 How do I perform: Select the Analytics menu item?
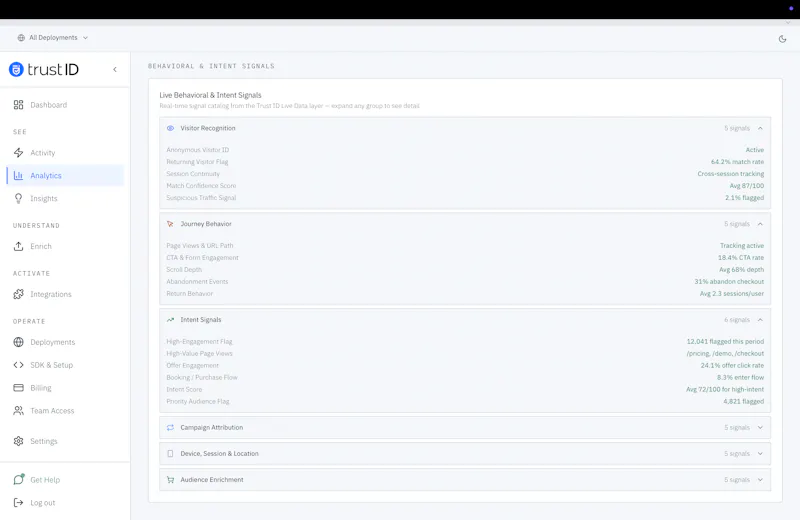pyautogui.click(x=65, y=176)
